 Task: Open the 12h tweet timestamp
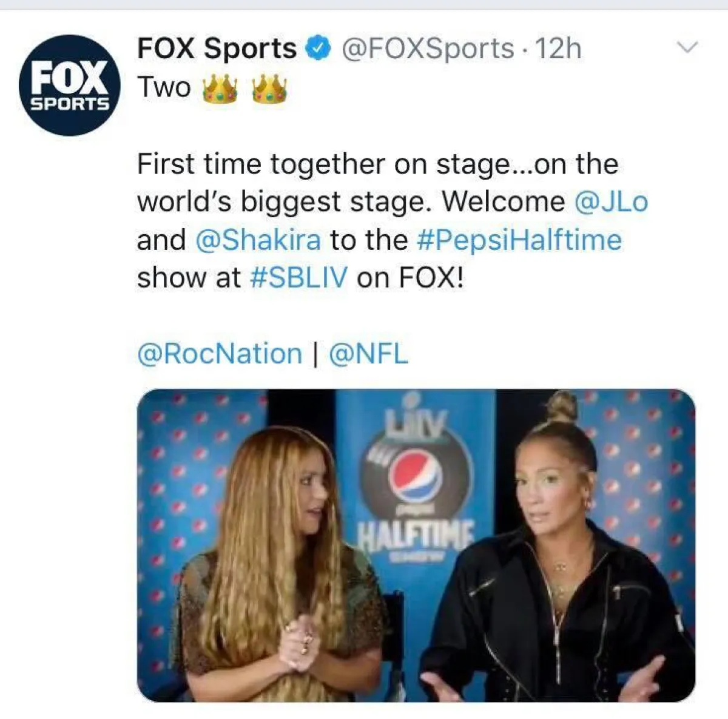click(558, 49)
